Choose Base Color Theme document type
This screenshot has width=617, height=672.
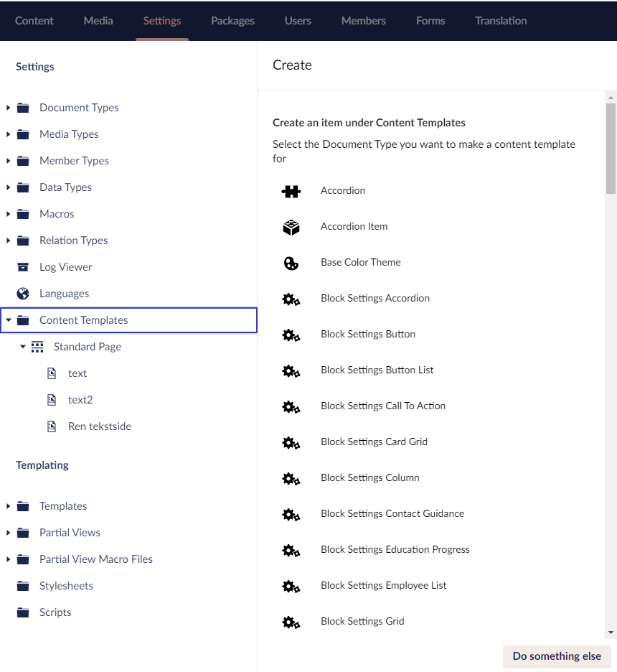tap(361, 262)
